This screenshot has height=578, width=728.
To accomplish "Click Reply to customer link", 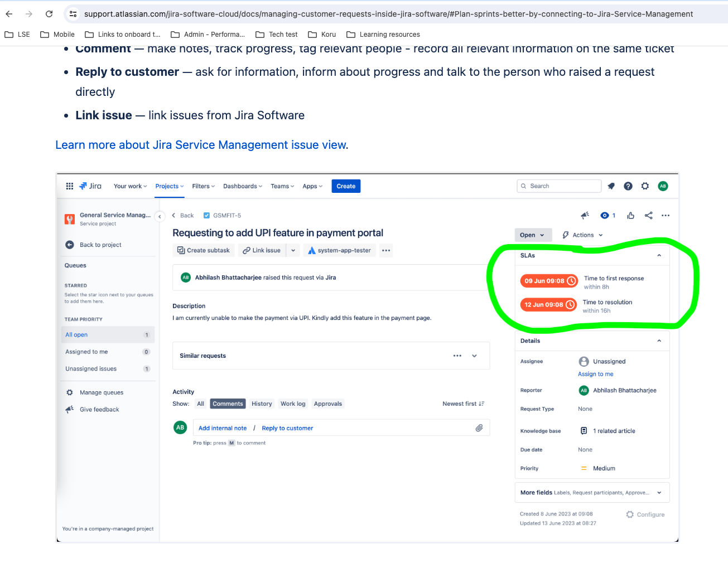I will click(x=287, y=428).
